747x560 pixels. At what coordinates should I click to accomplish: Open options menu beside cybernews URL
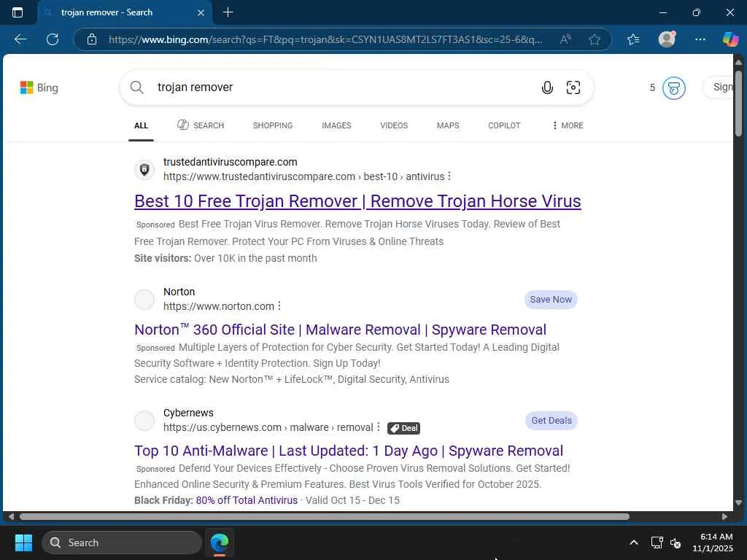point(379,427)
